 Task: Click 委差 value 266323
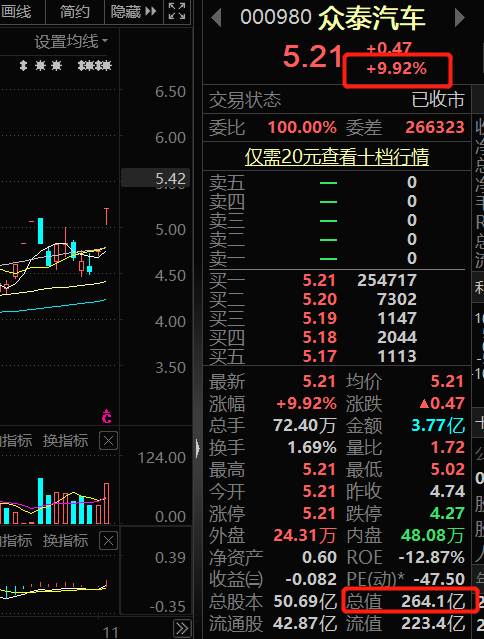435,128
